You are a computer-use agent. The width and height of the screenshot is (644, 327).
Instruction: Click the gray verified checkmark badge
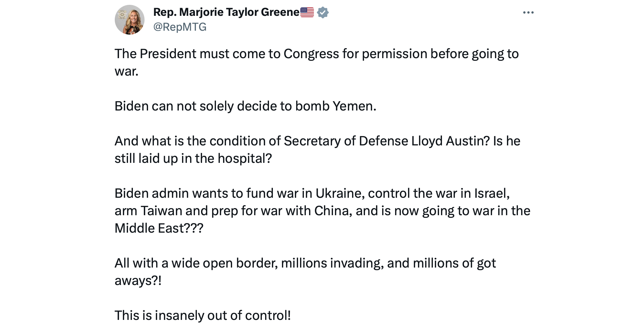pyautogui.click(x=323, y=13)
